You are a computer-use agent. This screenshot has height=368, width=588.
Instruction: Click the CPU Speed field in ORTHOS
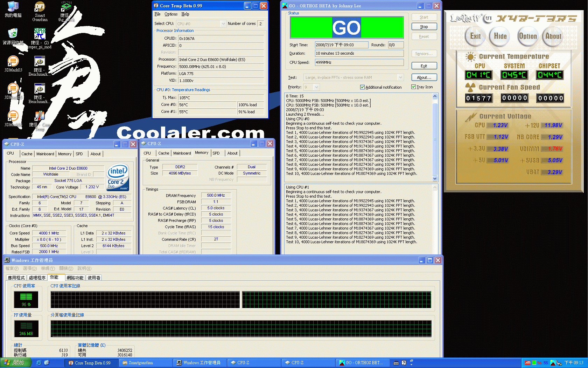click(359, 62)
